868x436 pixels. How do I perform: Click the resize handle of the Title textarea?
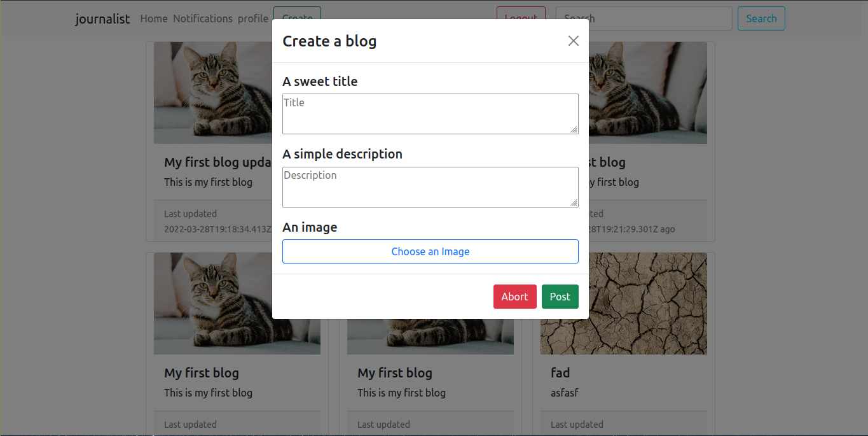point(574,129)
